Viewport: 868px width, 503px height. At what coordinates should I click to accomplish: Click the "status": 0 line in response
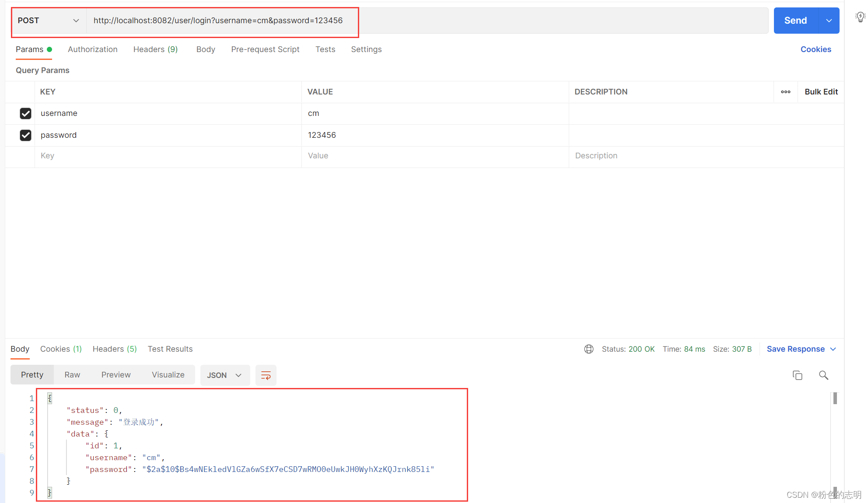(94, 410)
